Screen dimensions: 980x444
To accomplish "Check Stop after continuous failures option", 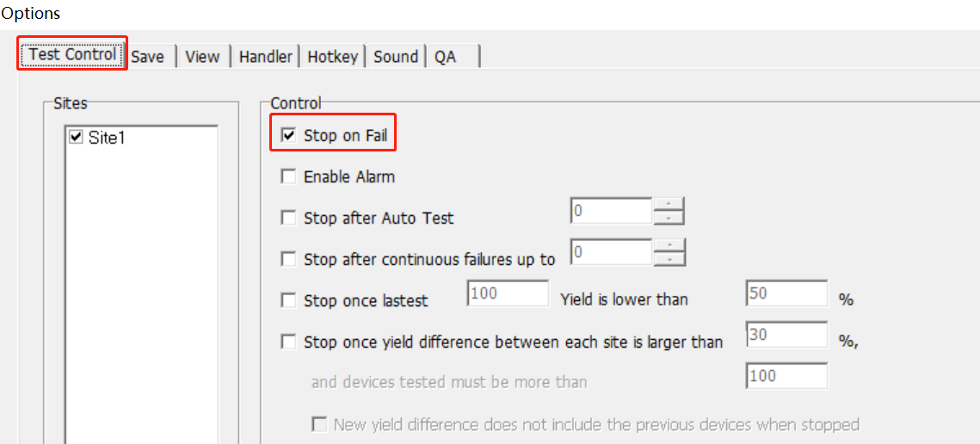I will coord(289,258).
